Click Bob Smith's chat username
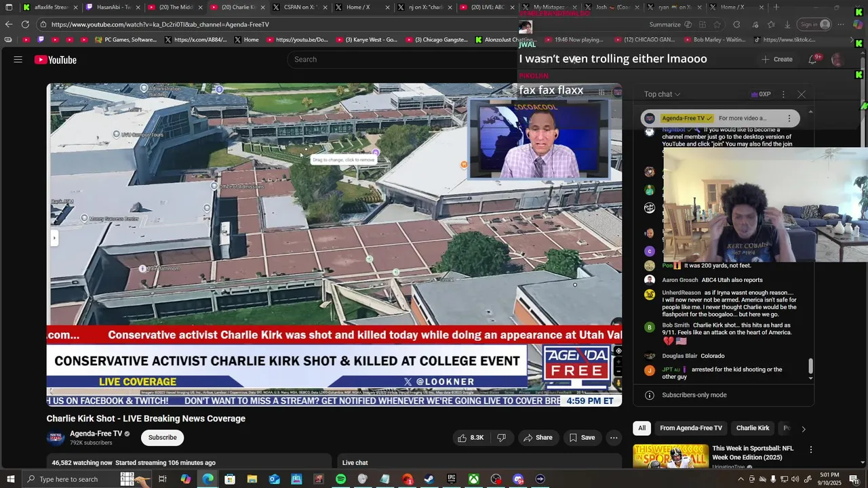This screenshot has width=868, height=488. click(676, 325)
